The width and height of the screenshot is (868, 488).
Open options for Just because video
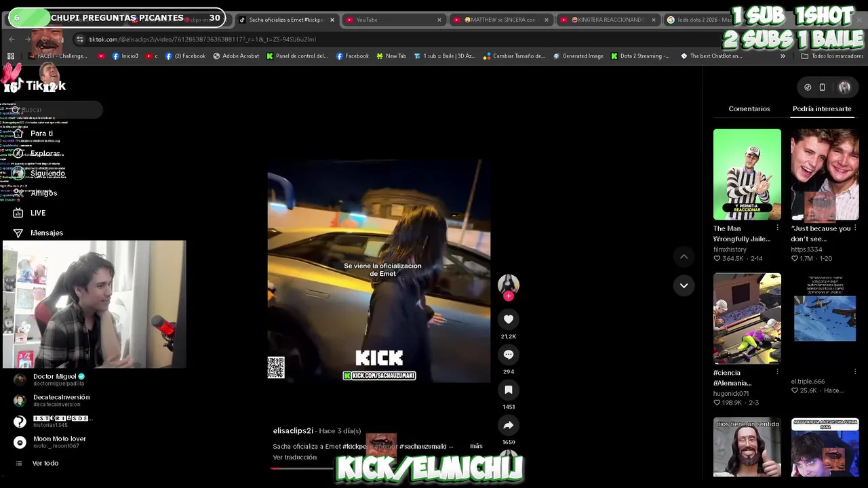click(x=854, y=228)
